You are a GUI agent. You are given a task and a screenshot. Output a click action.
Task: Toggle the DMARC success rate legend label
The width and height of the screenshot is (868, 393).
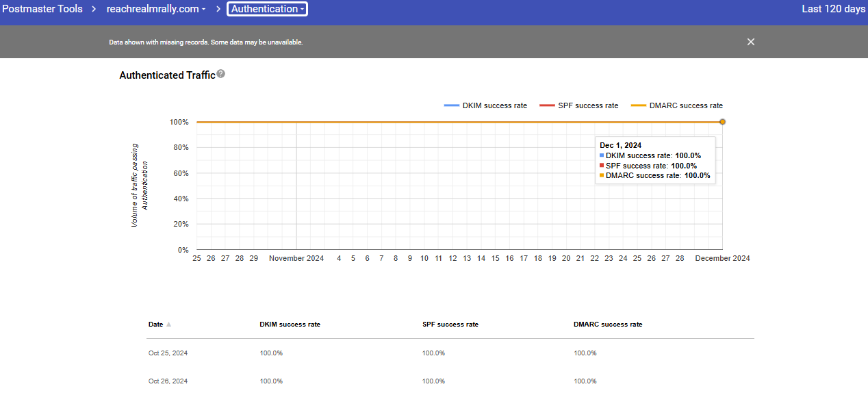click(686, 105)
